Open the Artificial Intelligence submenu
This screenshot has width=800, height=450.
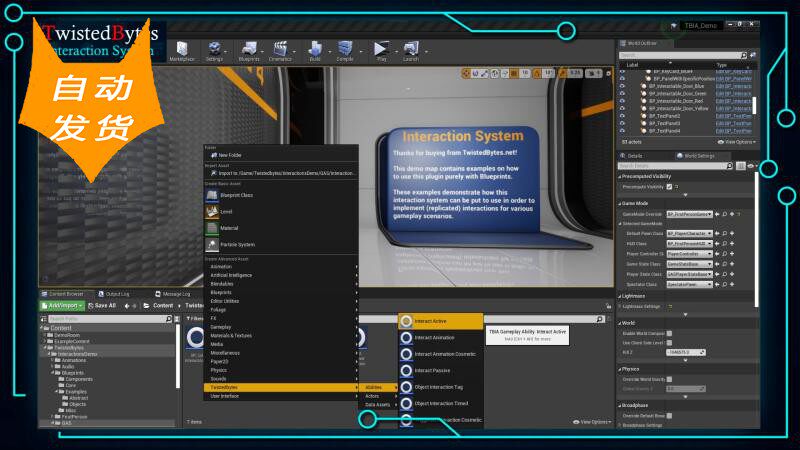pos(281,275)
